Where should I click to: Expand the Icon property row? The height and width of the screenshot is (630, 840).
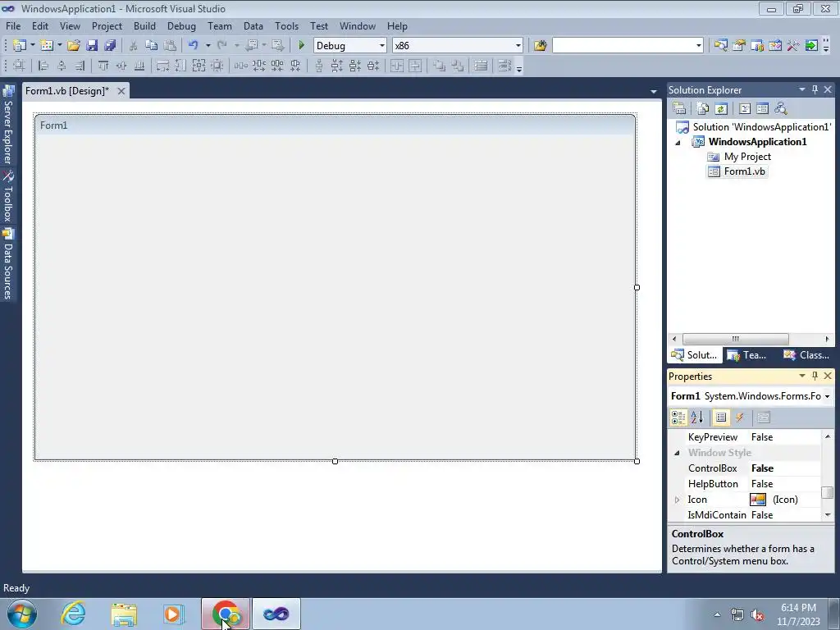coord(677,500)
